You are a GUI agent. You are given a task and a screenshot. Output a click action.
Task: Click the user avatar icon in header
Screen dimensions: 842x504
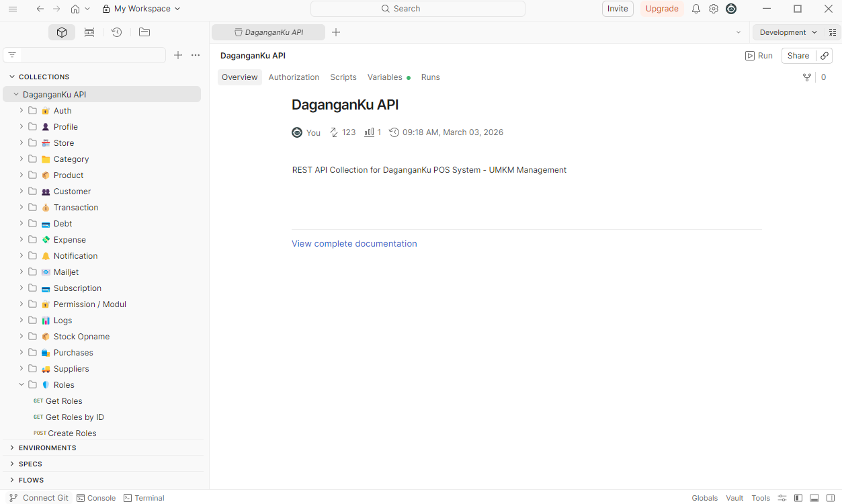(731, 9)
